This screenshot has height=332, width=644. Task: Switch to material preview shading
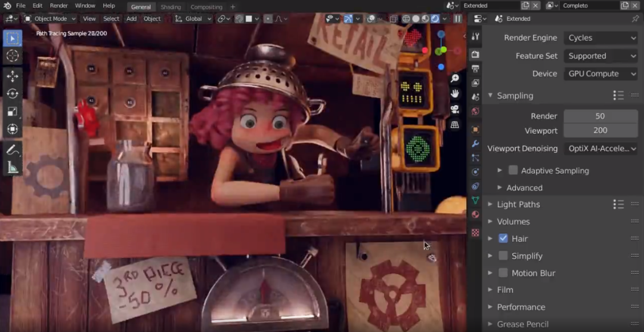click(x=425, y=19)
